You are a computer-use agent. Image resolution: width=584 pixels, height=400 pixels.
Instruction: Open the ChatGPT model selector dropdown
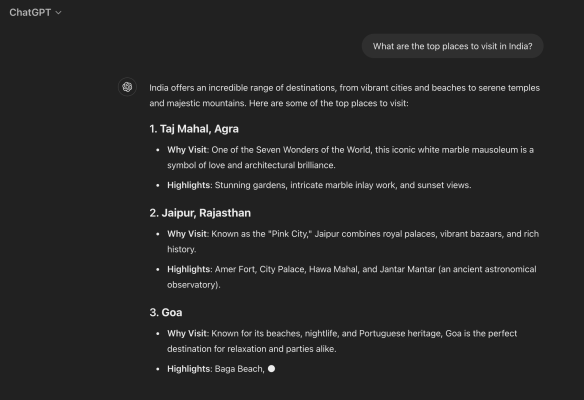point(35,13)
